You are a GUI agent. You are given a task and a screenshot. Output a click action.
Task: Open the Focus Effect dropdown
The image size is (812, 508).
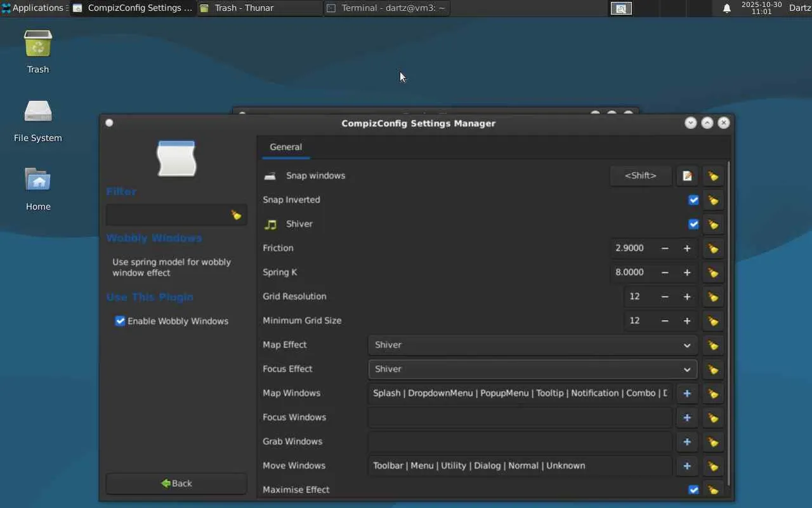pyautogui.click(x=533, y=369)
